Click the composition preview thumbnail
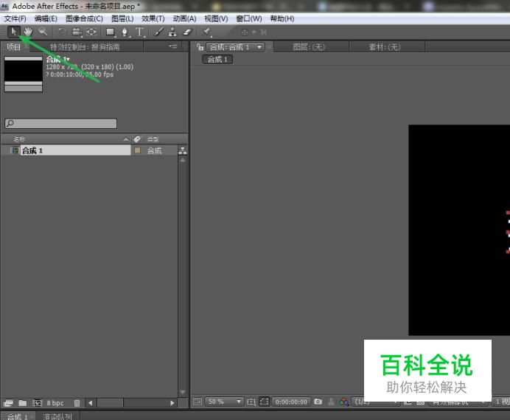This screenshot has height=420, width=510. point(24,74)
